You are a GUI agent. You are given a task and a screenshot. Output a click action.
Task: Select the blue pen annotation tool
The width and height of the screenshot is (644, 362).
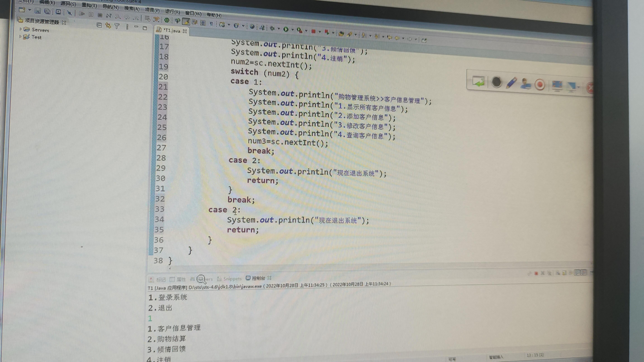511,83
